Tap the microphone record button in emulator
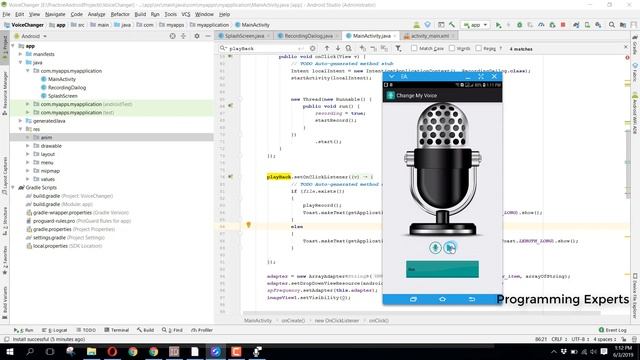This screenshot has width=640, height=360. (435, 247)
